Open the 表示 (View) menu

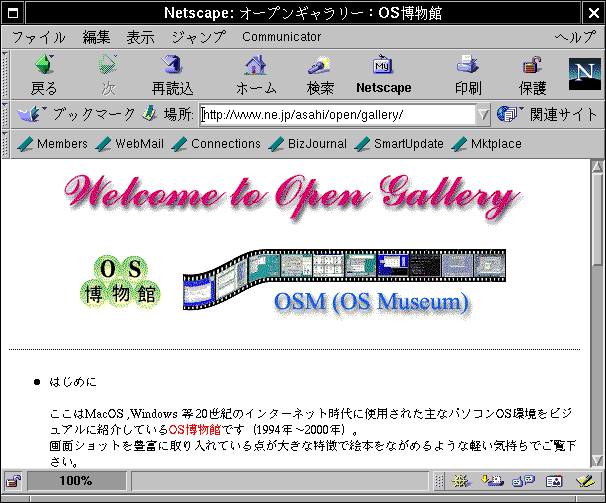[140, 37]
